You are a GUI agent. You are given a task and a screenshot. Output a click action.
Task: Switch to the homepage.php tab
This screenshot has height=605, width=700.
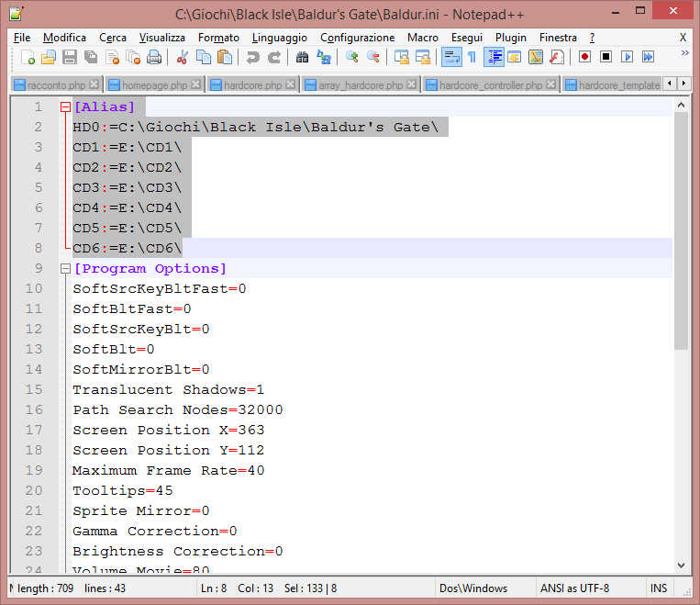(x=154, y=84)
